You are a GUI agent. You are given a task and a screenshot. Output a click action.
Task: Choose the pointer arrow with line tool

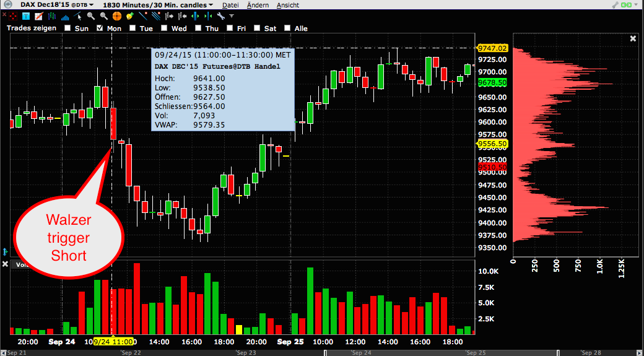pos(78,17)
